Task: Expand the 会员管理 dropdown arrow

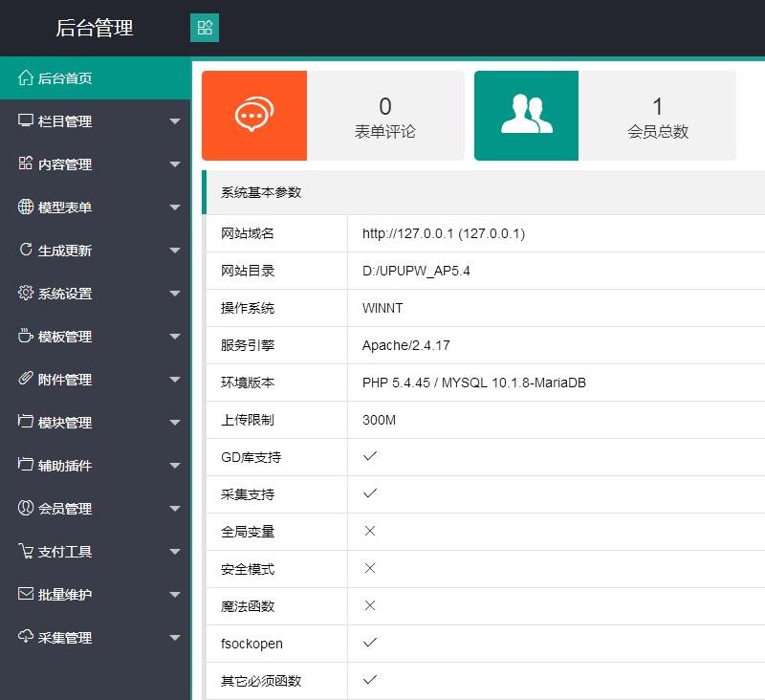Action: (174, 509)
